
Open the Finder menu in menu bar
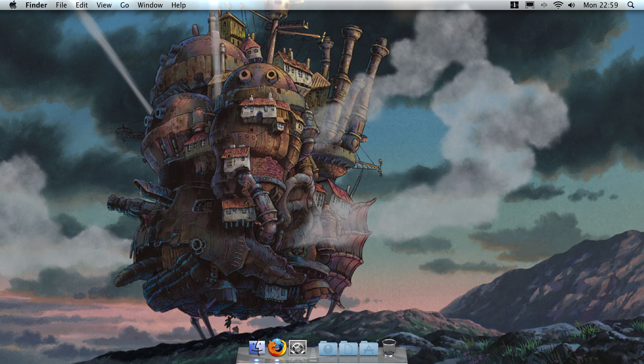(x=36, y=5)
